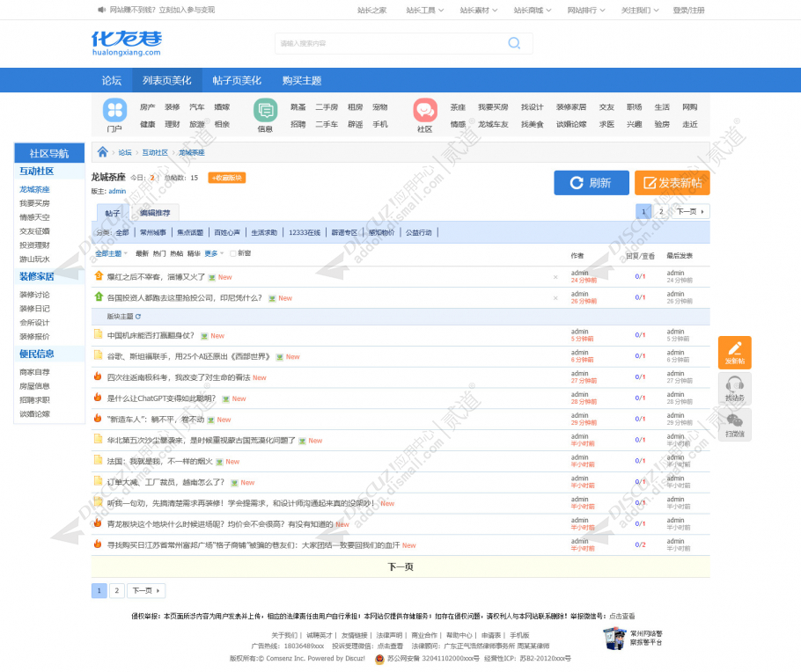Screen dimensions: 801x672
Task: Open the 站长工具 dropdown
Action: [424, 11]
